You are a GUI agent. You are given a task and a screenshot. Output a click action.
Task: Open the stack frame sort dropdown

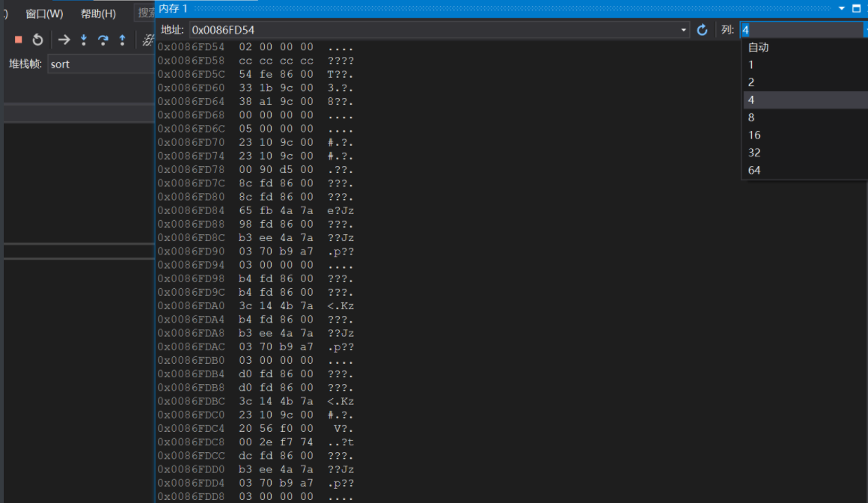pos(101,64)
